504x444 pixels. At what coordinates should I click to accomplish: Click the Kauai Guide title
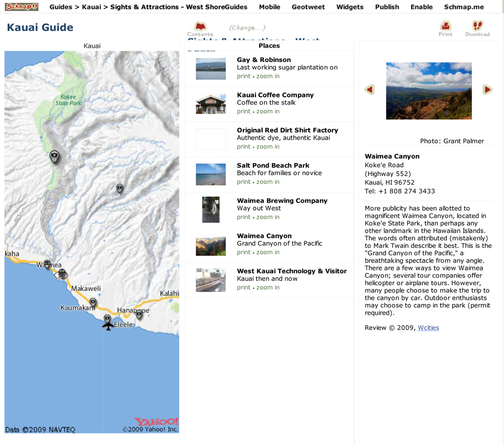(40, 27)
